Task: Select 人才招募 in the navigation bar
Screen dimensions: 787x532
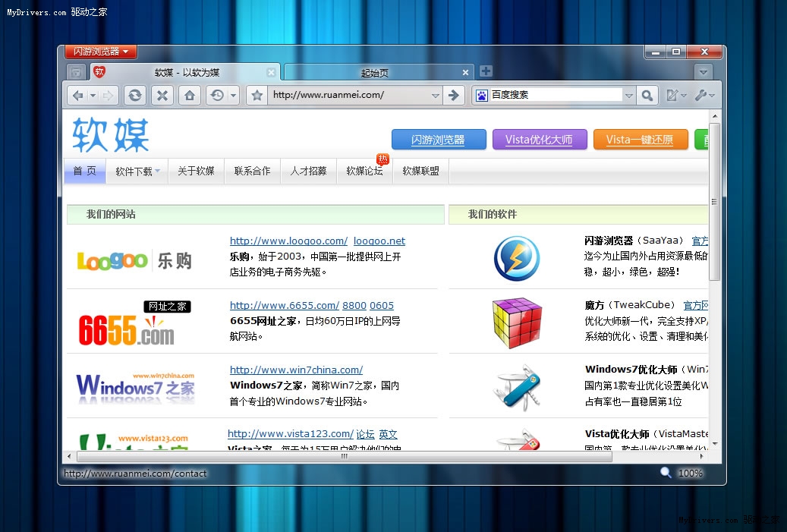Action: [x=308, y=172]
